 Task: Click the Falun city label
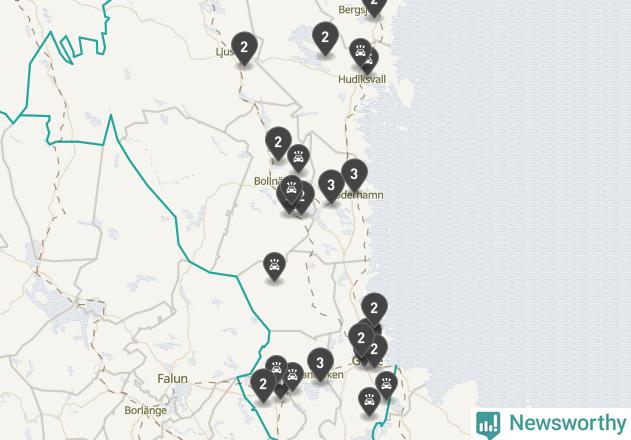(x=172, y=379)
